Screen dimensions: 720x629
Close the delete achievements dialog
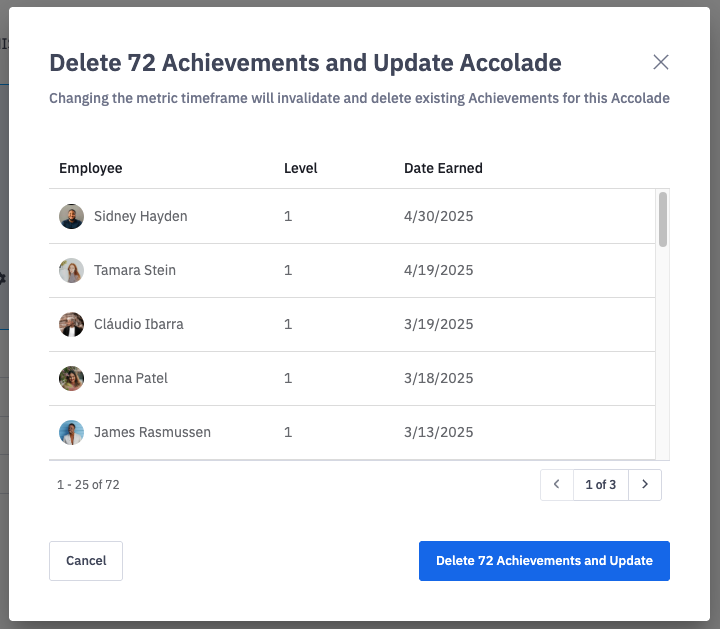click(660, 62)
